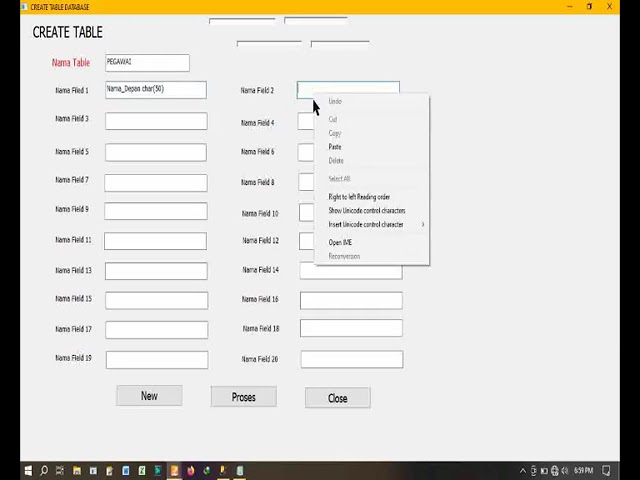Focus the Nama Field 16 input box
Viewport: 640px width, 480px height.
[351, 300]
